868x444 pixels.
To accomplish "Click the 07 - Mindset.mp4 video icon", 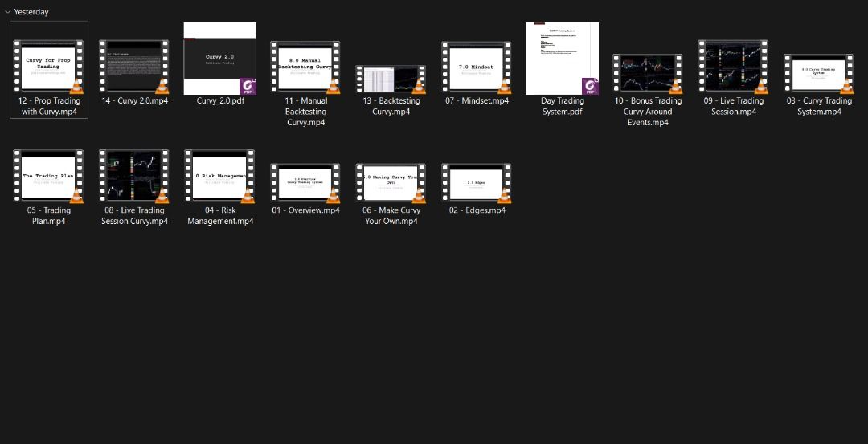I will (x=477, y=67).
